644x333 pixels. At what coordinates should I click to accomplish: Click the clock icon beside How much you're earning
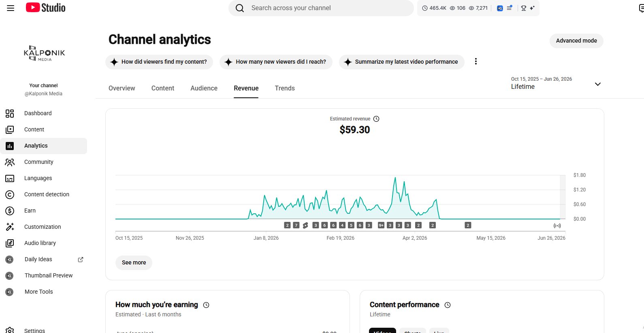pos(206,305)
